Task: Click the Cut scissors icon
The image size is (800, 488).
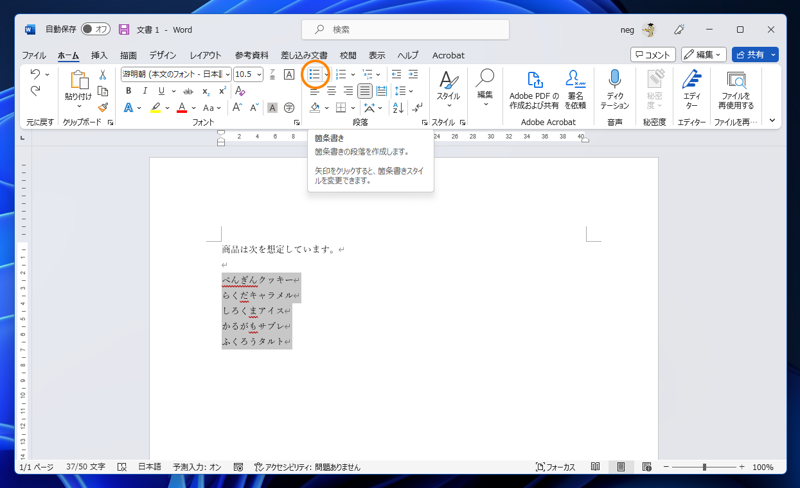Action: [x=103, y=75]
